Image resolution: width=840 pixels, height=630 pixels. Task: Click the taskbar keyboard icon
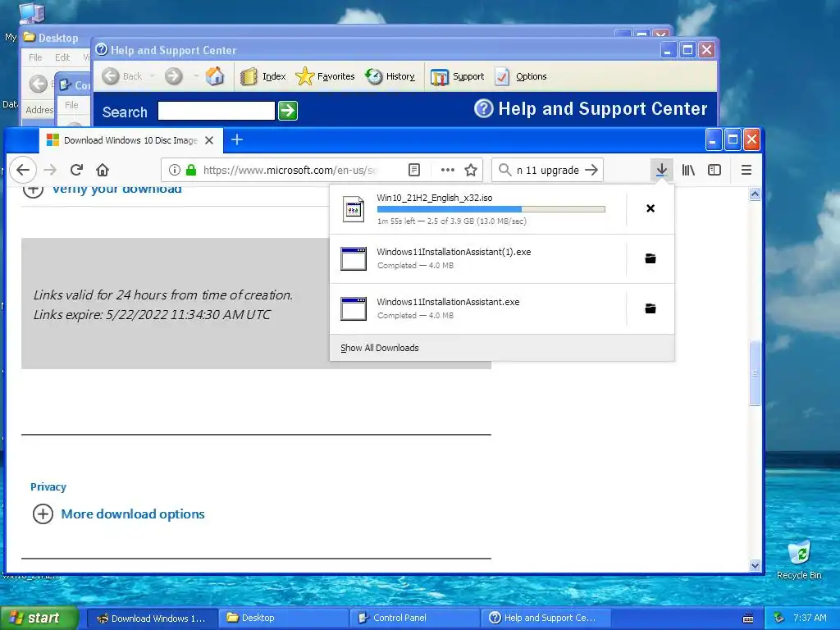point(748,619)
